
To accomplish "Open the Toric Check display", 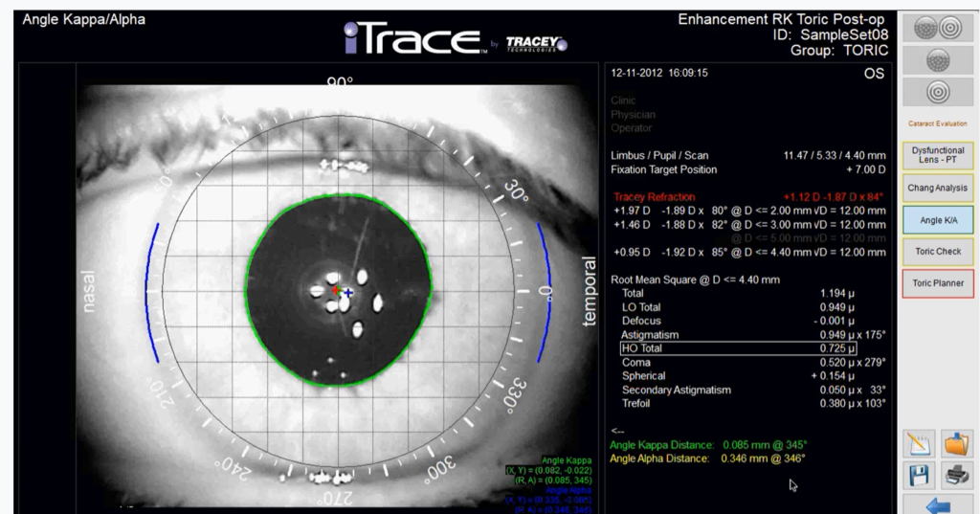I will tap(938, 252).
